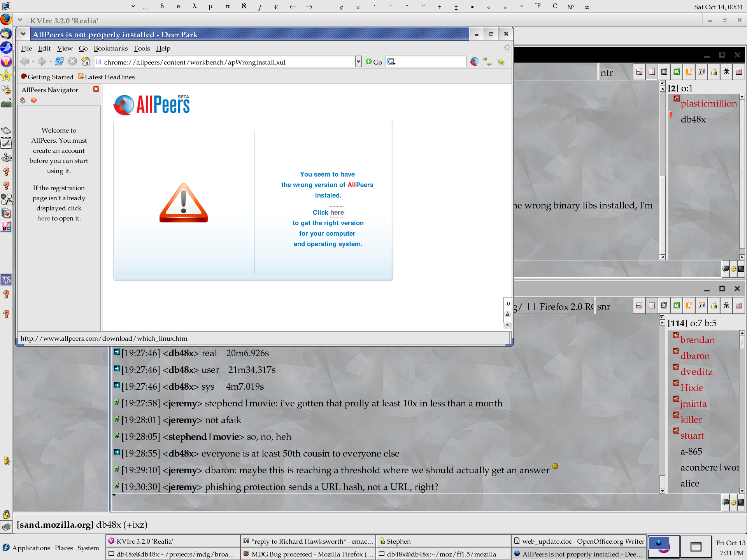Open the Tools menu in Deer Park
This screenshot has height=560, width=747.
142,48
